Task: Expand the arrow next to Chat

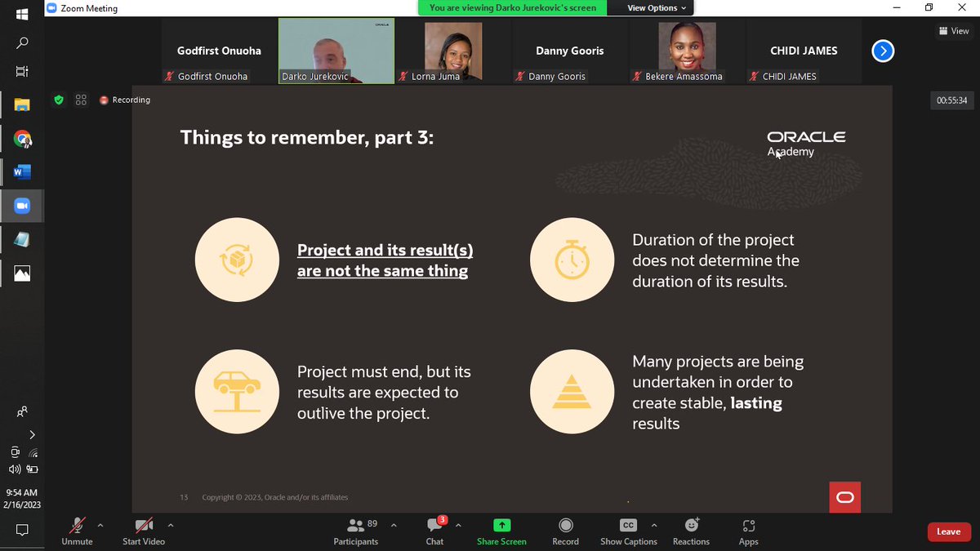Action: pyautogui.click(x=458, y=525)
